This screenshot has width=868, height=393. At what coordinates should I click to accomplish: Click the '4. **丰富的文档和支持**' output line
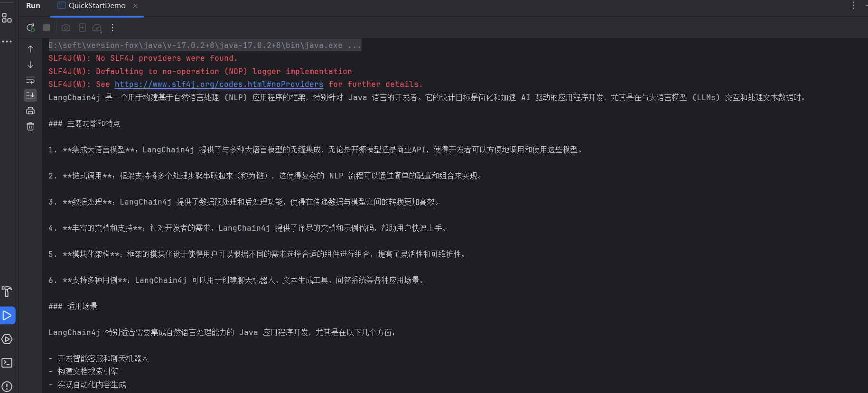click(x=248, y=228)
